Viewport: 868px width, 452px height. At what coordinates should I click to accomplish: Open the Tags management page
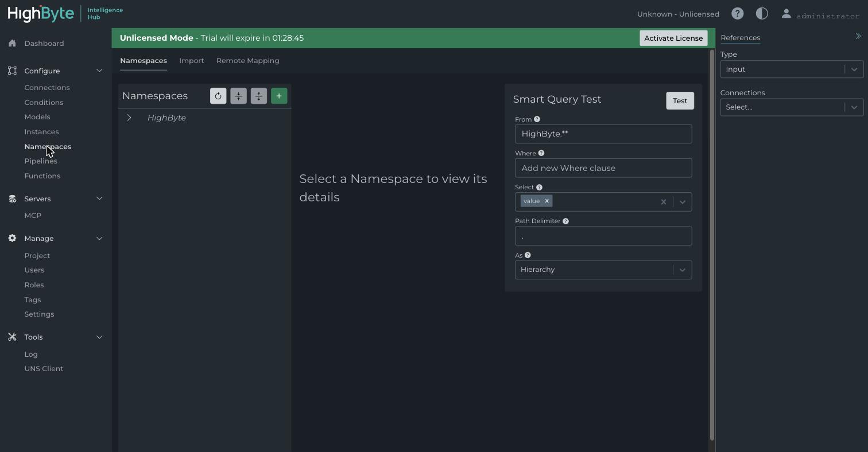[x=33, y=300]
